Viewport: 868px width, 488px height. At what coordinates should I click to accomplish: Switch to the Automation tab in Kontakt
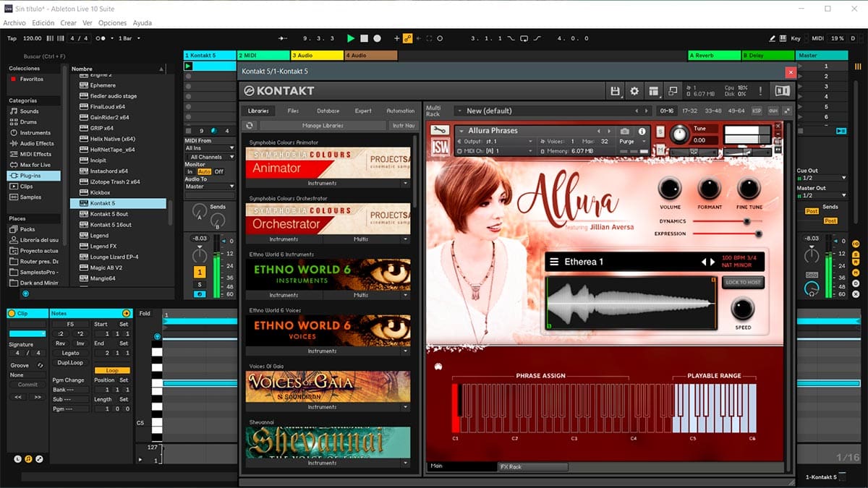click(401, 111)
